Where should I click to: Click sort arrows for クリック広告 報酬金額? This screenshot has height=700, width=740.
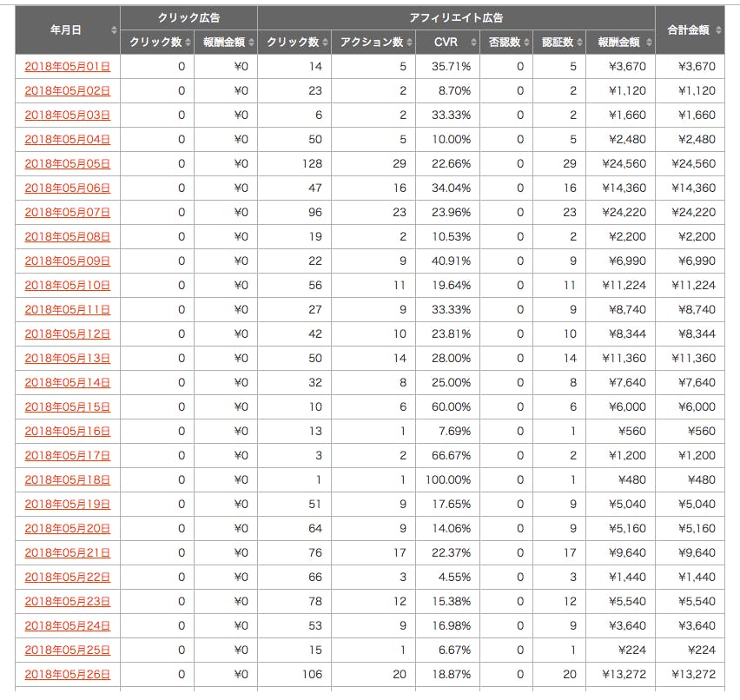[x=252, y=43]
